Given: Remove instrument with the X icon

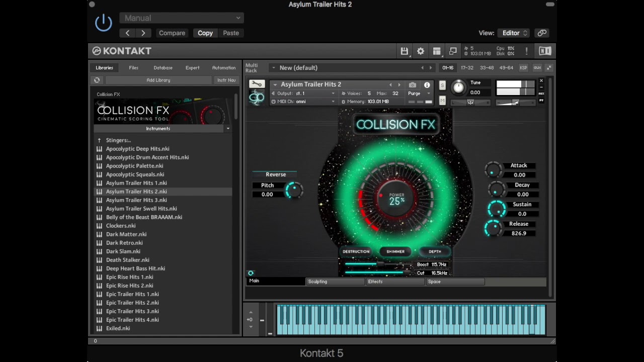Looking at the screenshot, I should tap(541, 81).
